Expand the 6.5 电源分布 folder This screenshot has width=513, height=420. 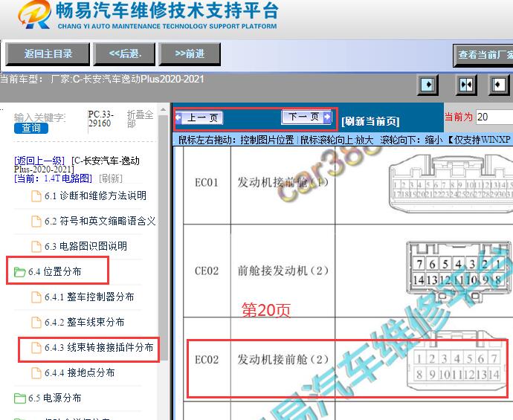(54, 398)
